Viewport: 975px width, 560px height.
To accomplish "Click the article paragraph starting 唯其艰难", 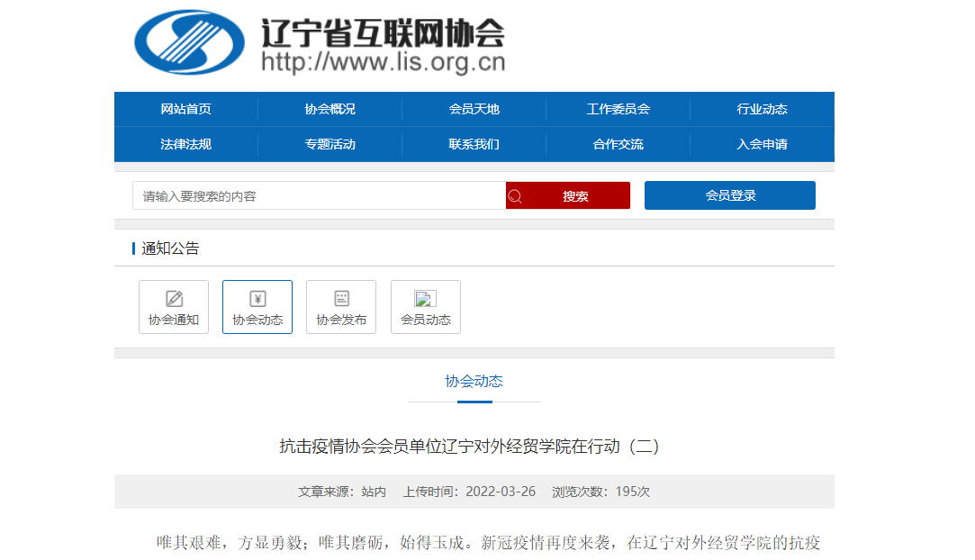I will click(488, 543).
